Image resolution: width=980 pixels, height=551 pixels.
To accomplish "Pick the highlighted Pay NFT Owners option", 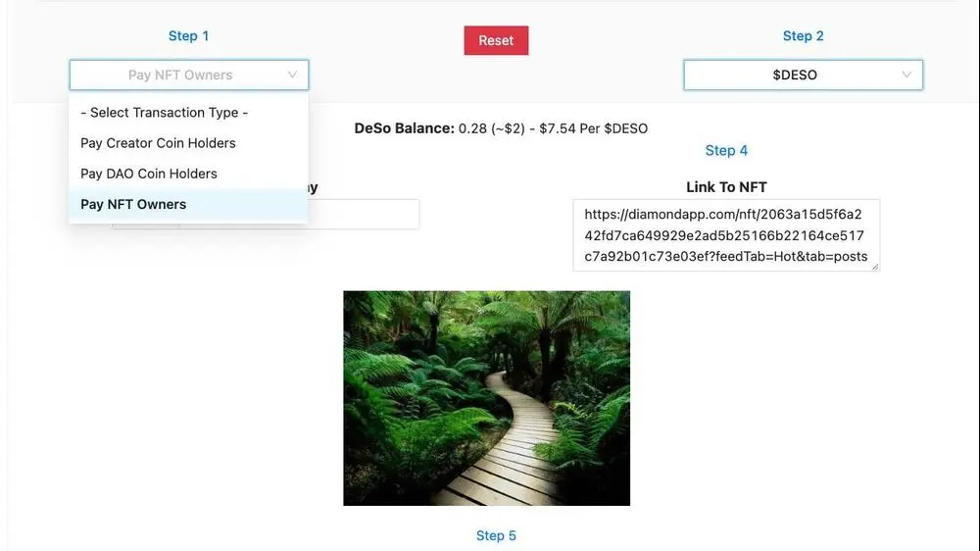I will tap(133, 204).
